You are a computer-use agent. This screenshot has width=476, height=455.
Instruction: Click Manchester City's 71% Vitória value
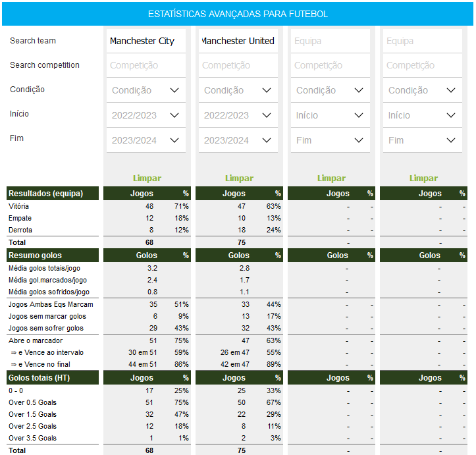[182, 206]
